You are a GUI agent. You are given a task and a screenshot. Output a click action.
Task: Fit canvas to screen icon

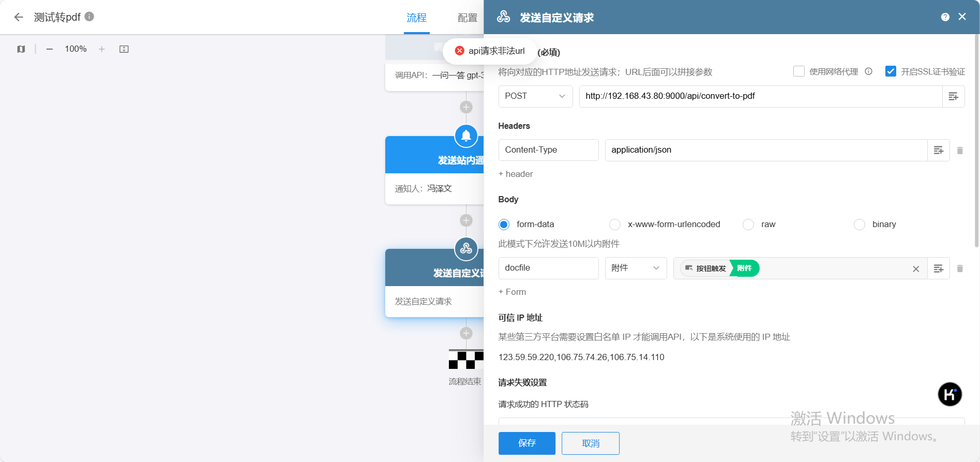124,49
